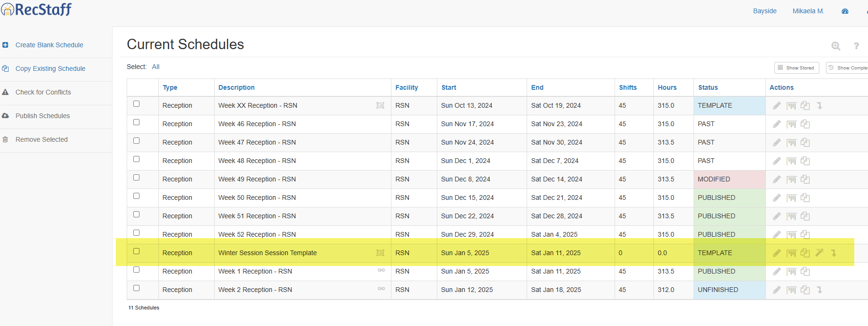This screenshot has width=868, height=326.
Task: Copy icon on Winter Session Template row
Action: point(805,253)
